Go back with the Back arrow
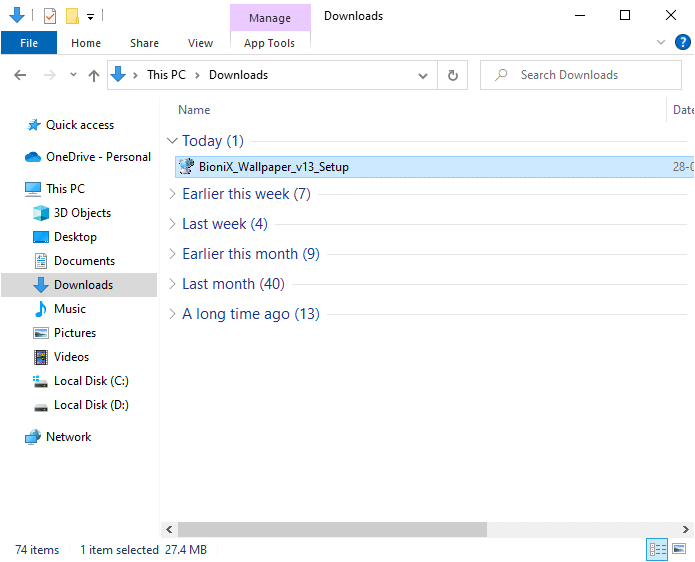The height and width of the screenshot is (562, 695). click(20, 75)
